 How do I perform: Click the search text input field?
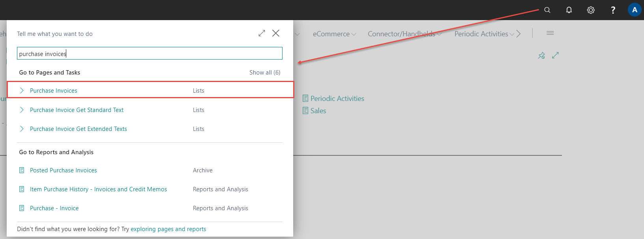point(150,54)
